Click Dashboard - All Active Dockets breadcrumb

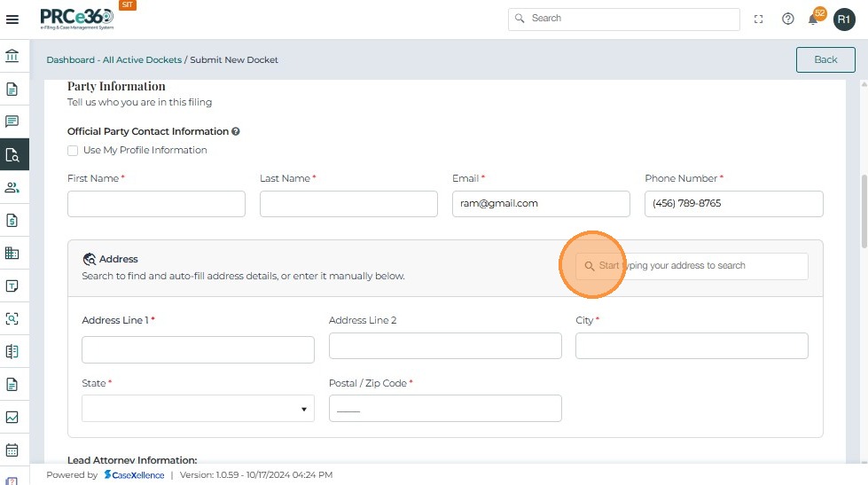(x=113, y=60)
